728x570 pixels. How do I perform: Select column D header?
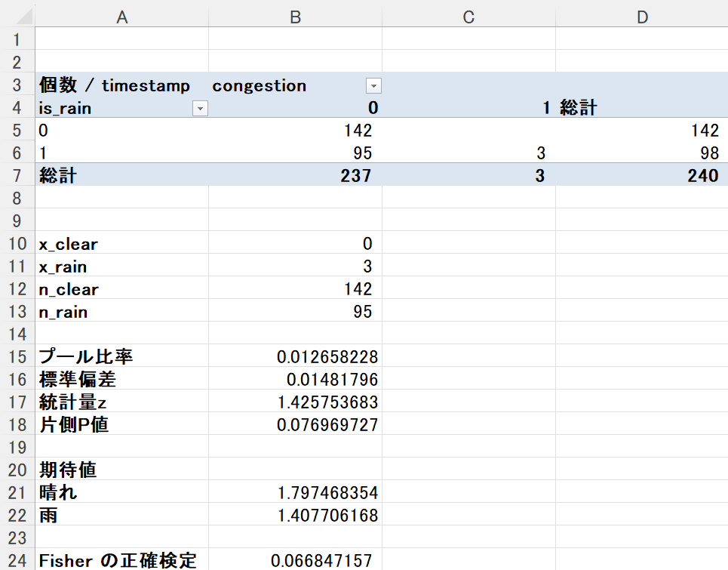tap(642, 17)
